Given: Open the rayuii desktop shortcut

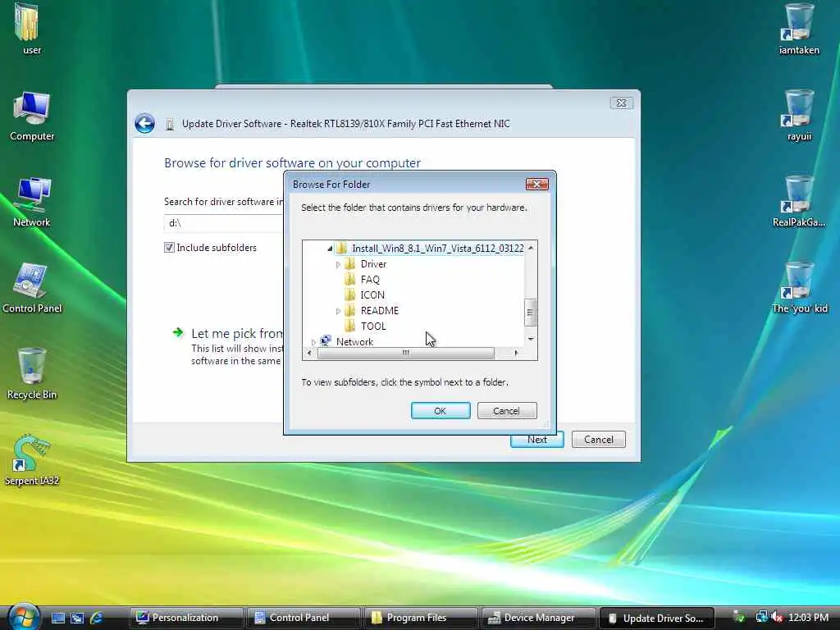Looking at the screenshot, I should click(799, 115).
